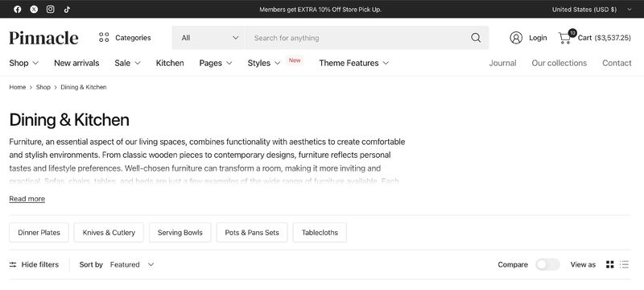The height and width of the screenshot is (290, 644).
Task: Select the Tablecloths subcategory
Action: point(320,233)
